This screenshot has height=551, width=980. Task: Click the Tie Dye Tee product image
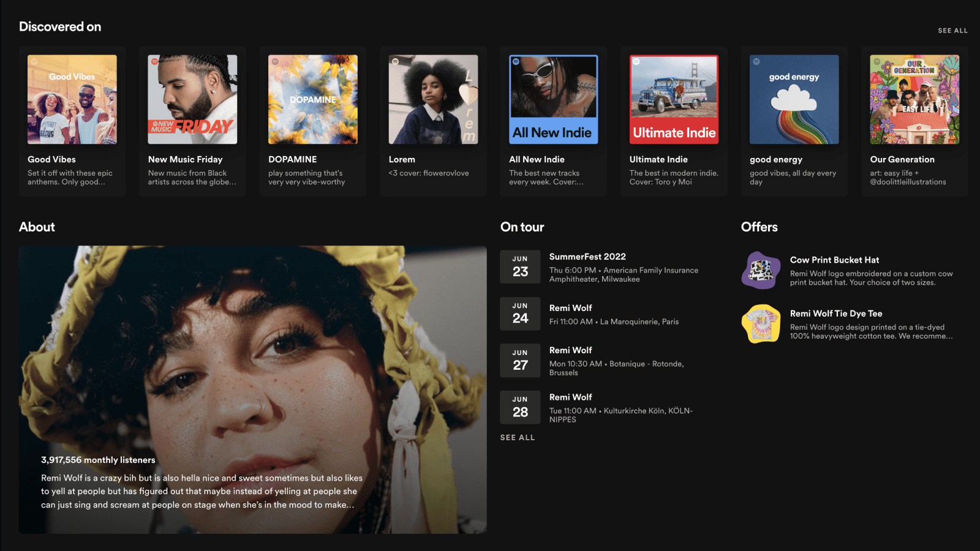tap(761, 324)
